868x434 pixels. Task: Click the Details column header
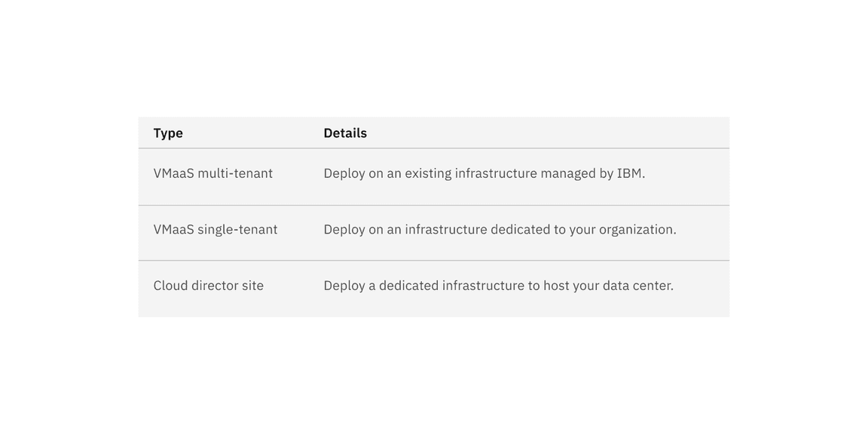(x=345, y=133)
